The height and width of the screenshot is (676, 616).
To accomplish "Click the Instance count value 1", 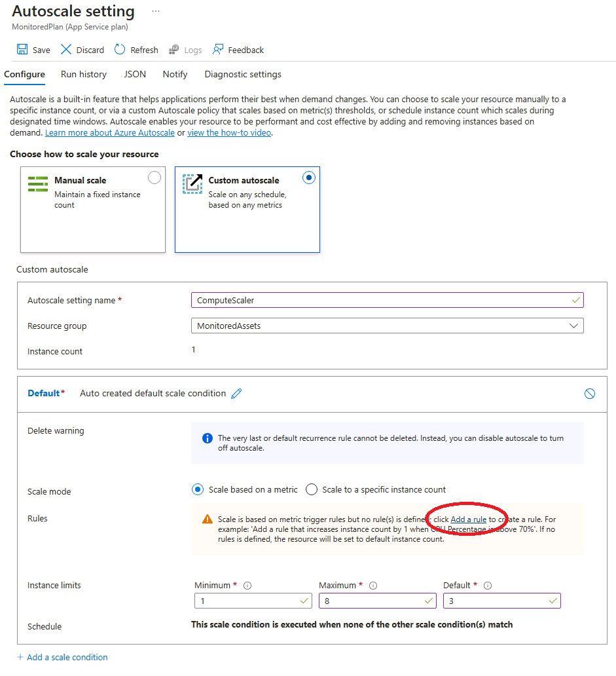I will [193, 349].
